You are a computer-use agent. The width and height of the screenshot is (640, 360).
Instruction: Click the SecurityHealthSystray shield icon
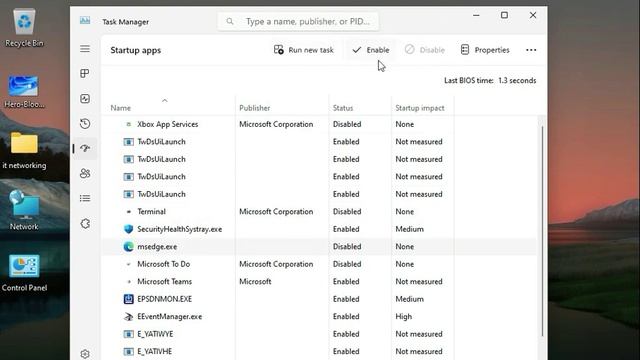(129, 229)
